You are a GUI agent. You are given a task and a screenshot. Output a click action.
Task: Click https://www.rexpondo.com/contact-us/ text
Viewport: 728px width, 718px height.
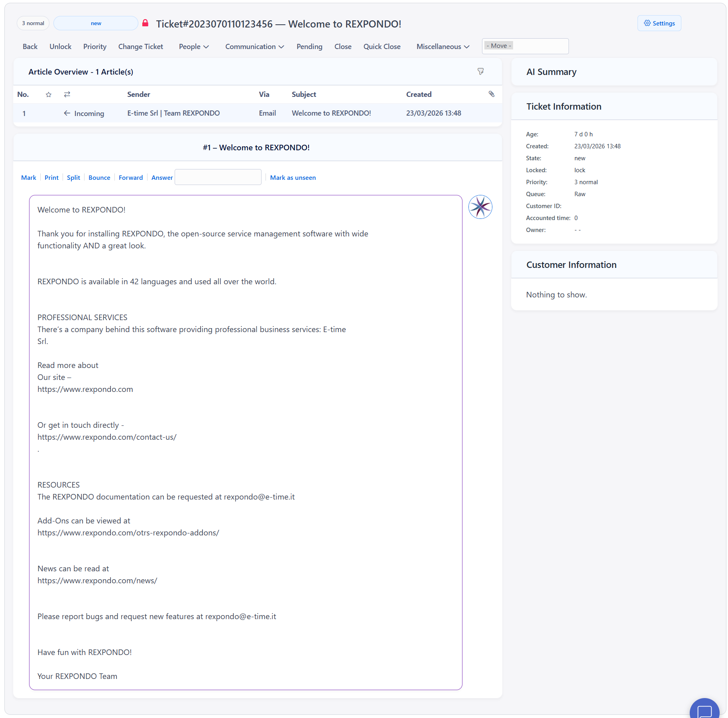[x=107, y=437]
